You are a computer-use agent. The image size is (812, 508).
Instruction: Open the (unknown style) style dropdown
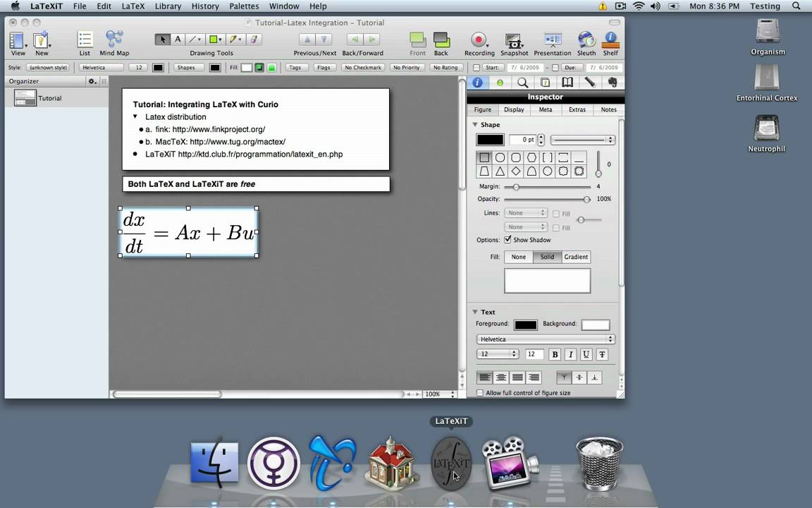point(48,68)
